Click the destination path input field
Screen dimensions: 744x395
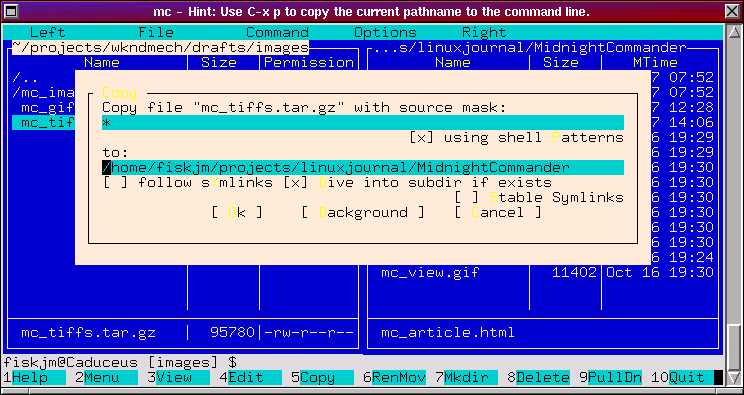[x=363, y=168]
